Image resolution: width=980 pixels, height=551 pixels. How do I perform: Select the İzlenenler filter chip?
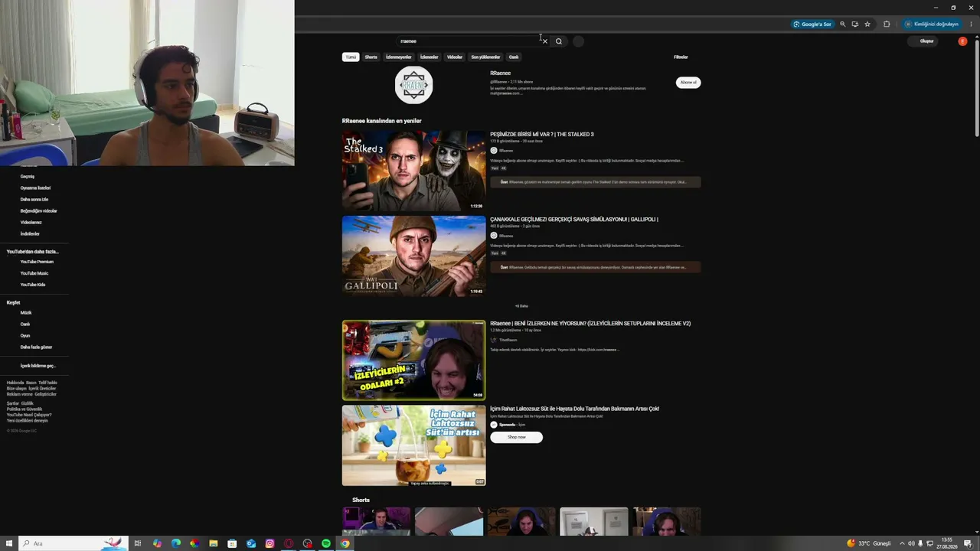430,57
